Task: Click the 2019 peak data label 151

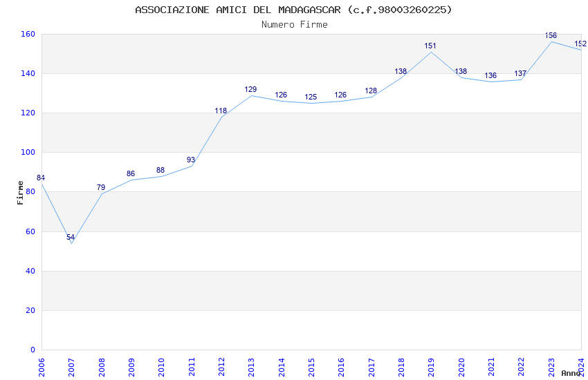Action: (430, 46)
